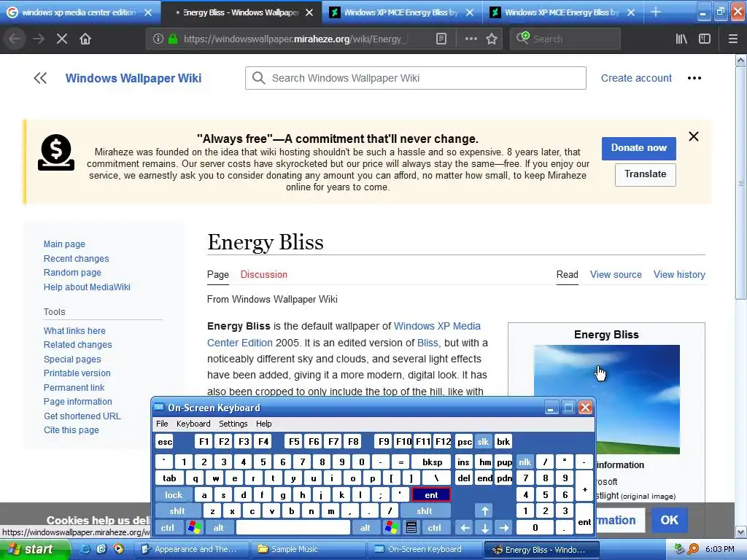Click the right arrow key on On-Screen Keyboard
The image size is (747, 560).
click(x=504, y=528)
